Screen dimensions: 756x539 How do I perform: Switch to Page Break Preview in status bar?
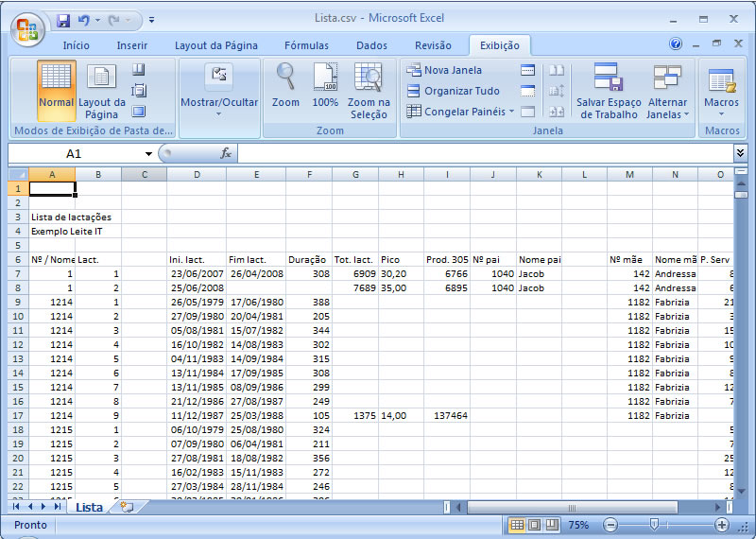point(552,525)
